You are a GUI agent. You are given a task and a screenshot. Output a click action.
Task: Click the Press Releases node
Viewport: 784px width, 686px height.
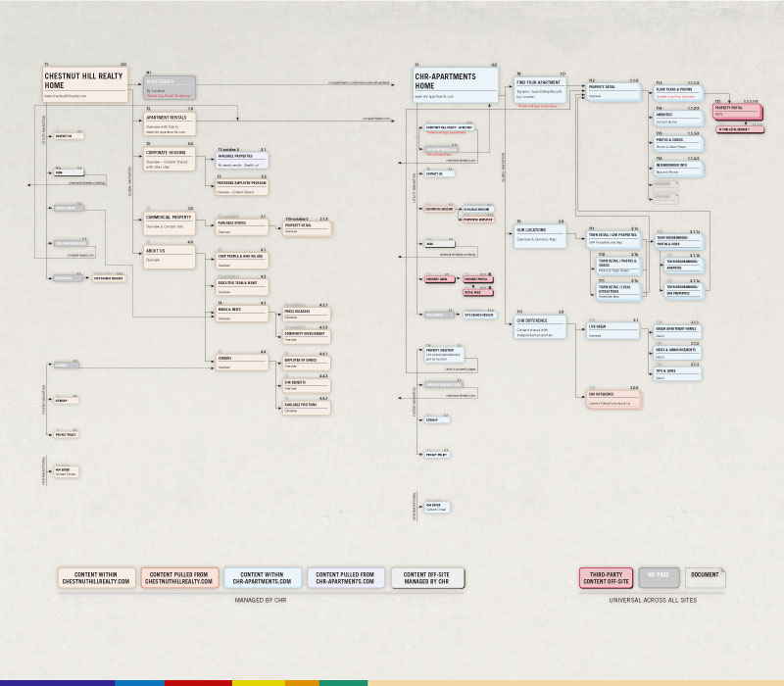pos(307,314)
